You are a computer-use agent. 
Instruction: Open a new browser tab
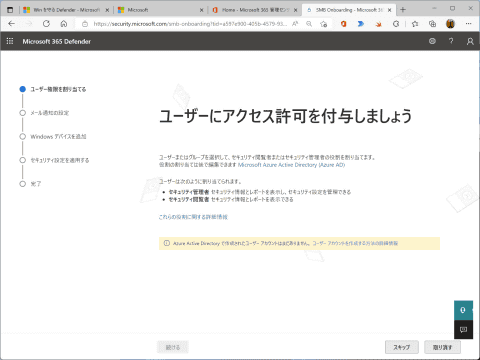coord(403,10)
